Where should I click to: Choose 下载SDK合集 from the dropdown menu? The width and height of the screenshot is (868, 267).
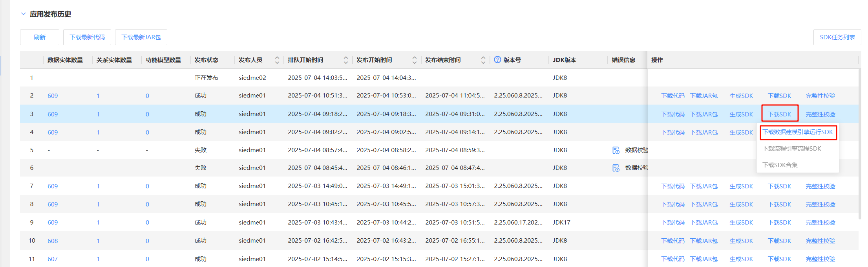780,165
